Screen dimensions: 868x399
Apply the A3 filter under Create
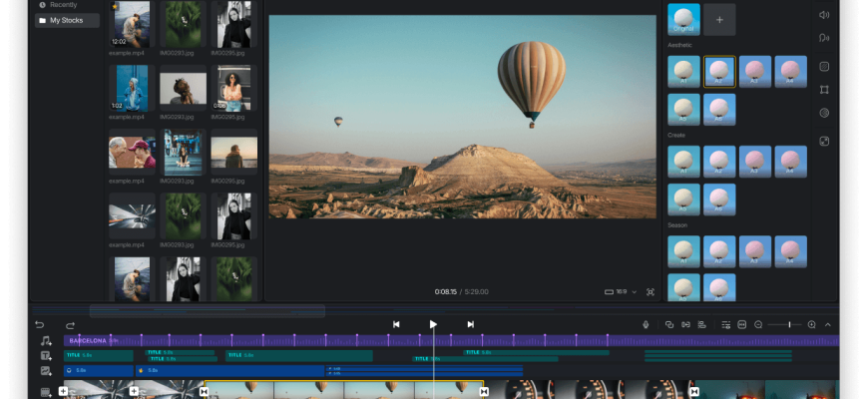(755, 162)
